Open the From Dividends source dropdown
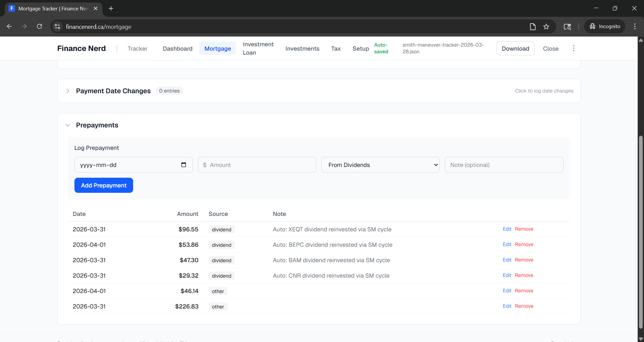 (380, 165)
